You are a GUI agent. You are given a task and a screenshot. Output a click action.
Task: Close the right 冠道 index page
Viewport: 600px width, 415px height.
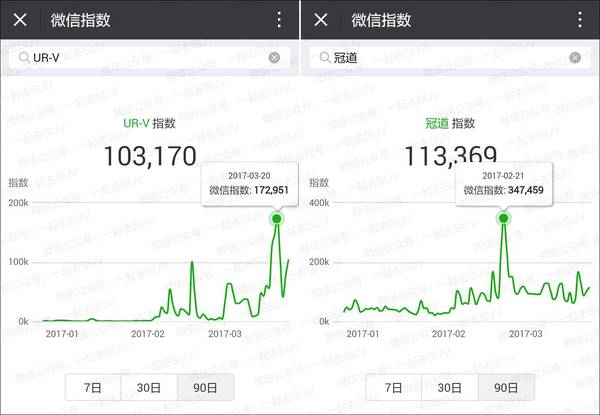coord(321,20)
